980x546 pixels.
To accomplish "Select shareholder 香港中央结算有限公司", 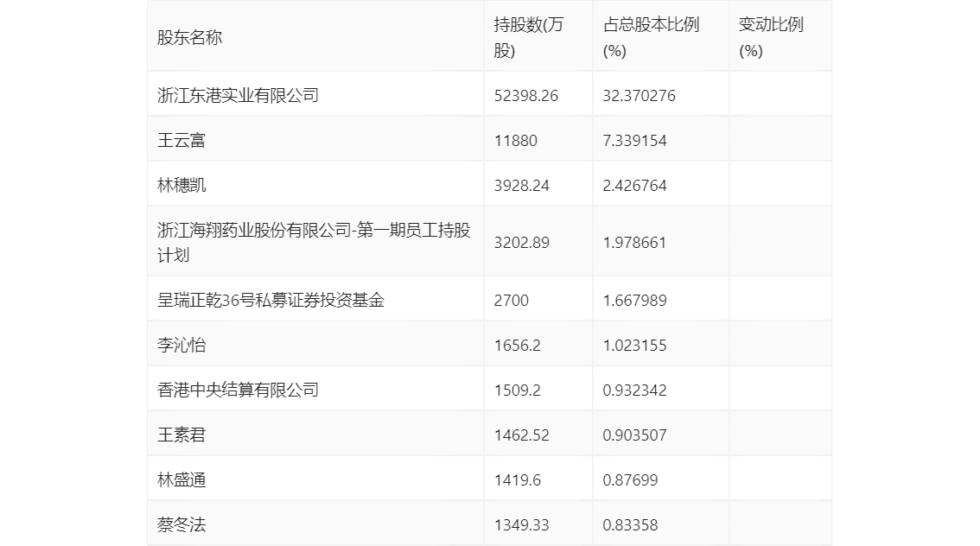I will [239, 390].
